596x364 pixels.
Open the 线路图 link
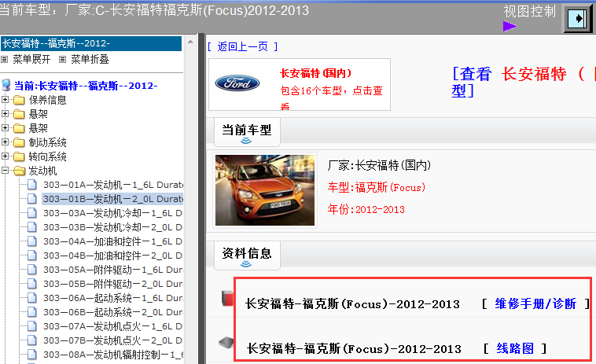[515, 348]
